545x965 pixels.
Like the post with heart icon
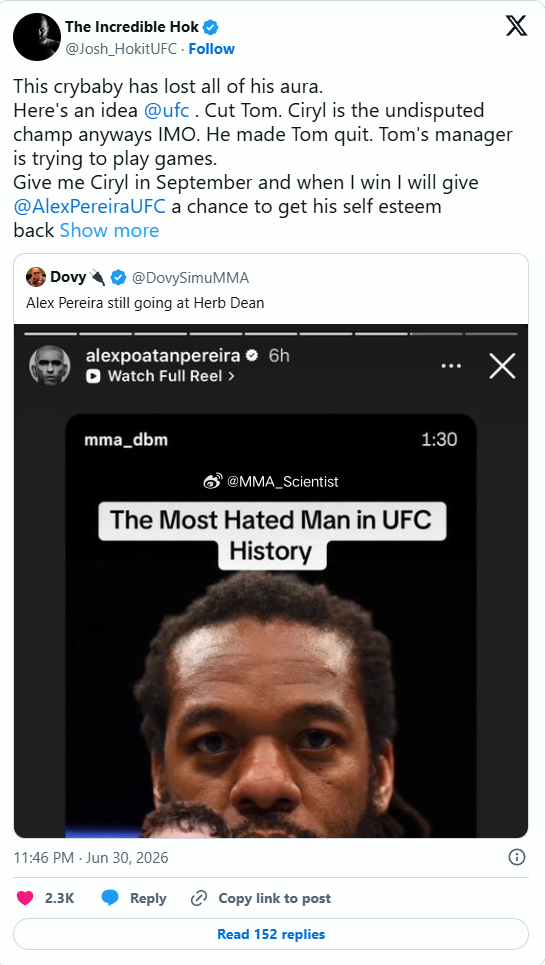pyautogui.click(x=25, y=898)
